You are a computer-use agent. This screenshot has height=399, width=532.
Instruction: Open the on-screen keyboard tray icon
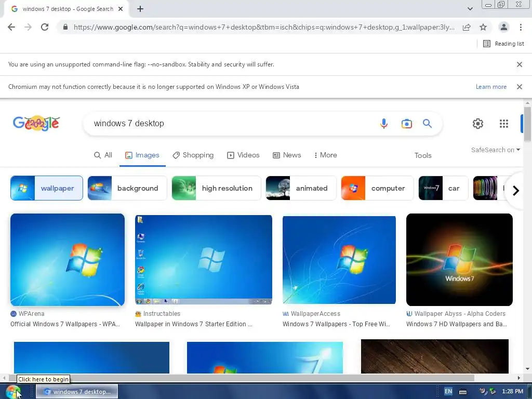click(463, 392)
